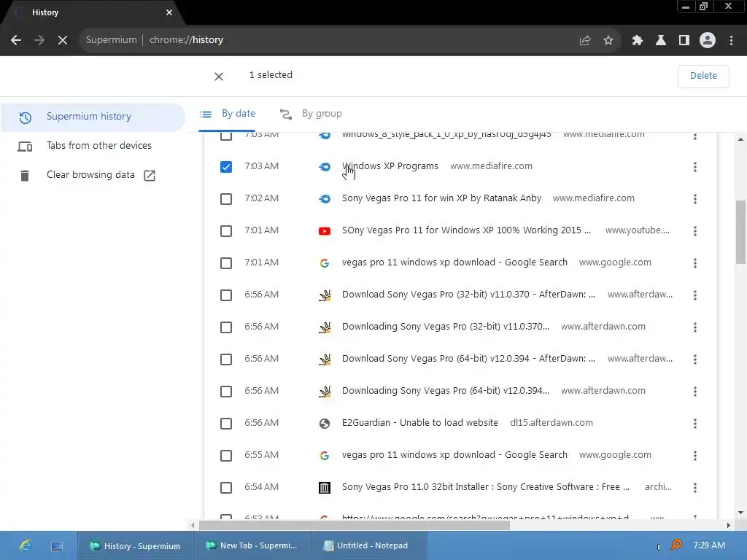Open the Windows XP Programs history link
Image resolution: width=747 pixels, height=560 pixels.
pos(390,166)
